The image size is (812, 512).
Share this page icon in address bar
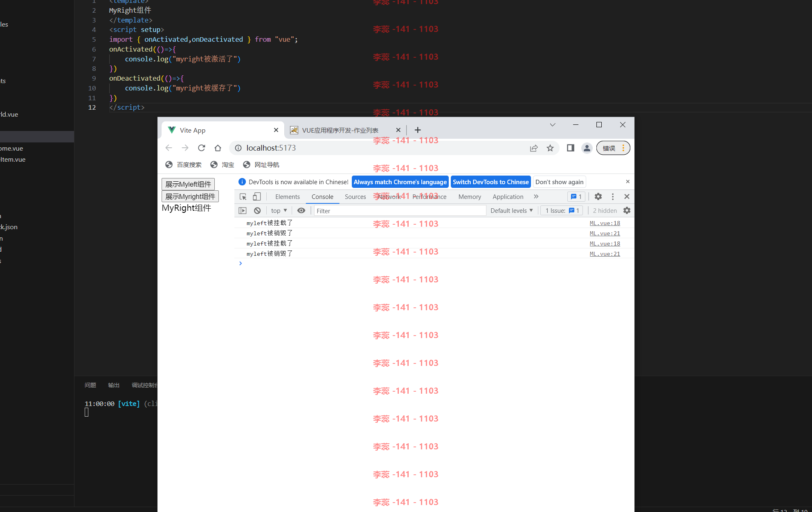pos(533,148)
